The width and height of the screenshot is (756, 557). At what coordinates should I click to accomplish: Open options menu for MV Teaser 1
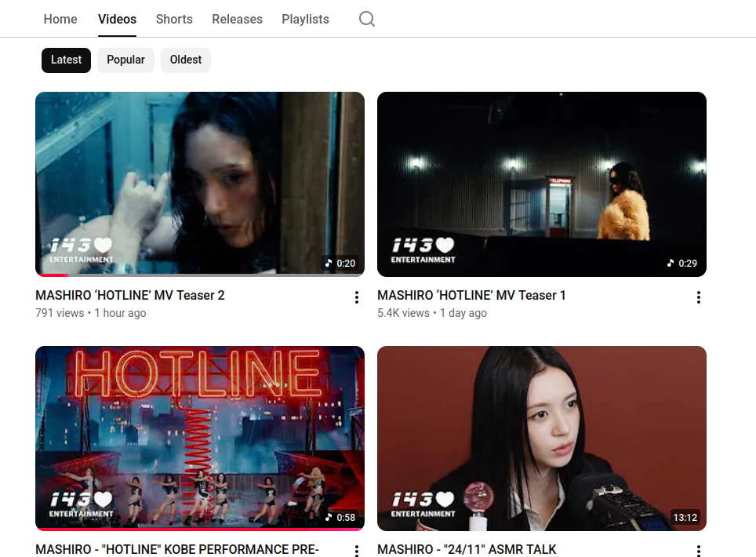coord(699,297)
